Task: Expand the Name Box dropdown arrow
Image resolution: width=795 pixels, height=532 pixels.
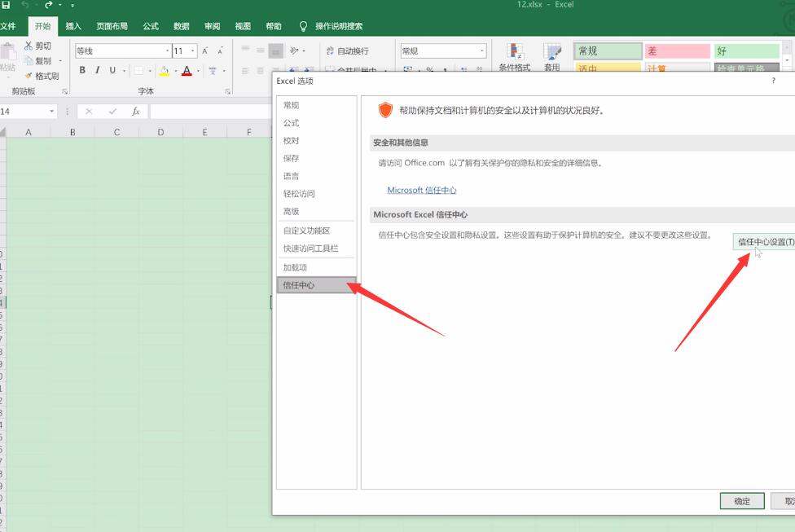Action: (51, 111)
